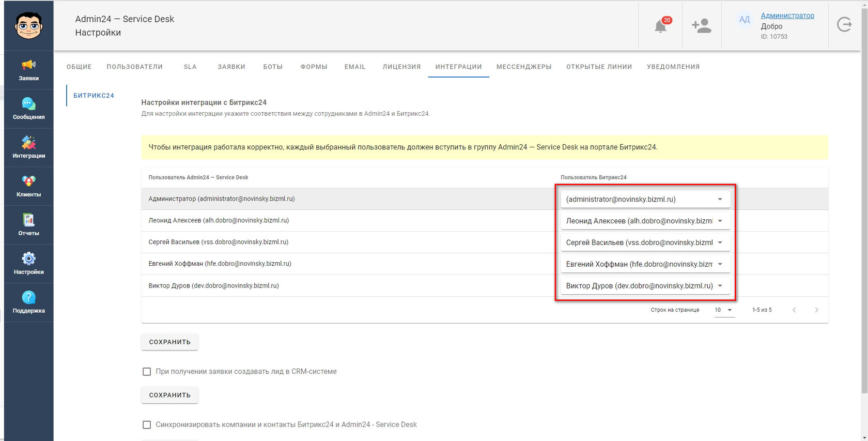868x441 pixels.
Task: Open the Клиенты sidebar icon
Action: [x=29, y=187]
